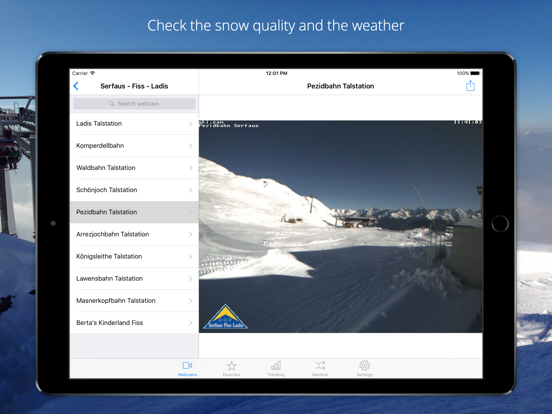Open Berta's Kinderland Fiss webcam

click(134, 323)
